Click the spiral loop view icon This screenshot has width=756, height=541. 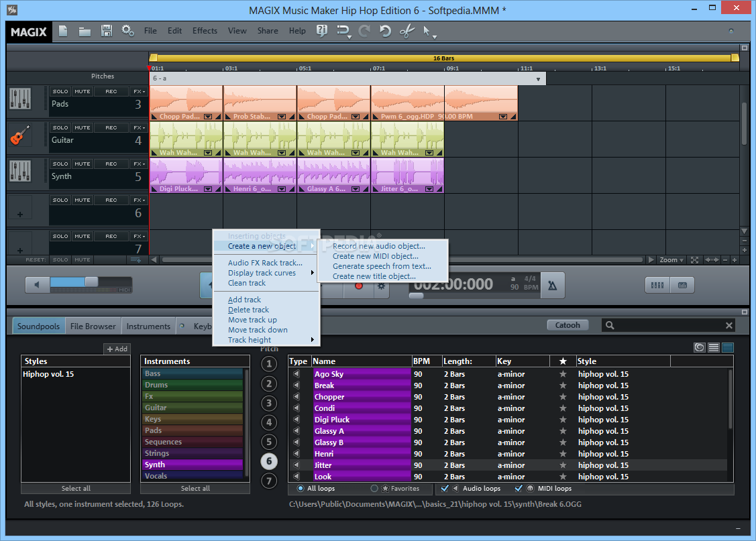[700, 347]
